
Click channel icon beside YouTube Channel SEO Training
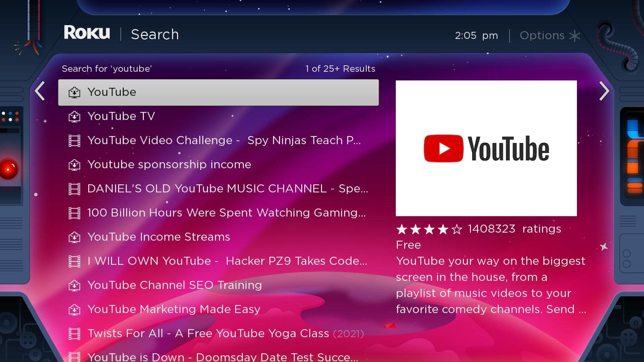pyautogui.click(x=74, y=286)
